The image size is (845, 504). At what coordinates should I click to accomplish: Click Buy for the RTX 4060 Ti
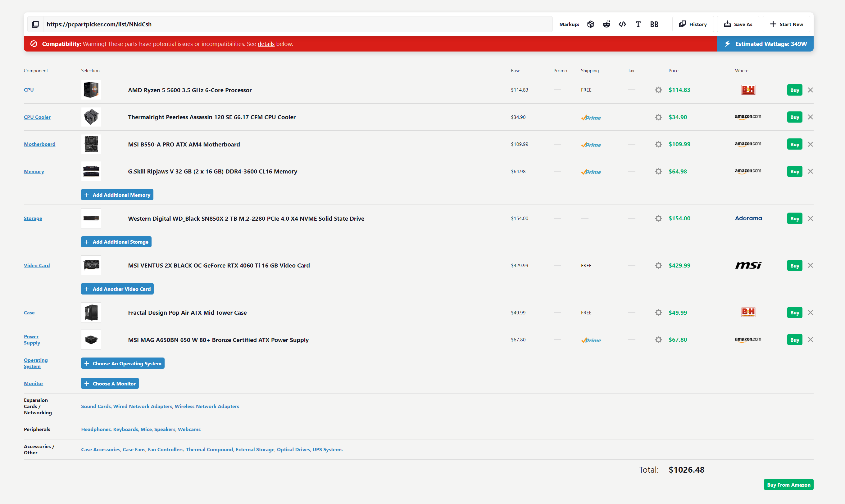(795, 266)
